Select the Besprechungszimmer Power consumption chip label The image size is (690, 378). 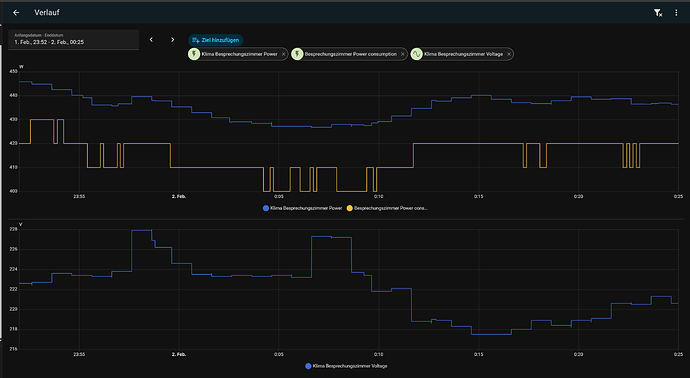click(x=351, y=54)
